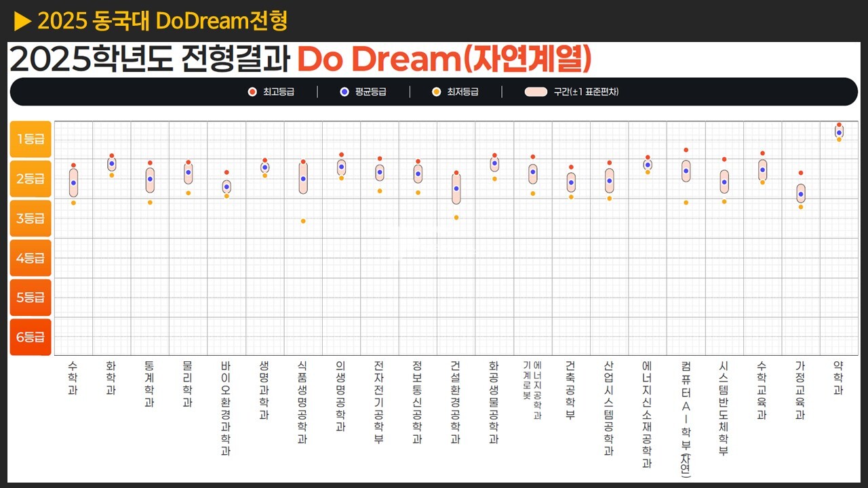Click the yellow 최저등급 legend marker

point(437,91)
